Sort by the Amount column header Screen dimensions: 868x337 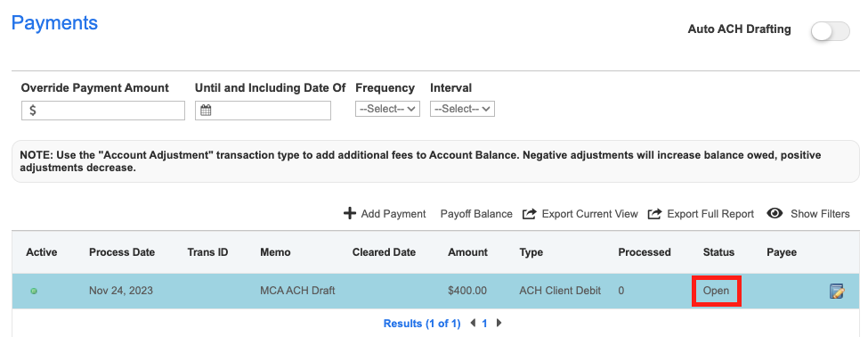[467, 252]
